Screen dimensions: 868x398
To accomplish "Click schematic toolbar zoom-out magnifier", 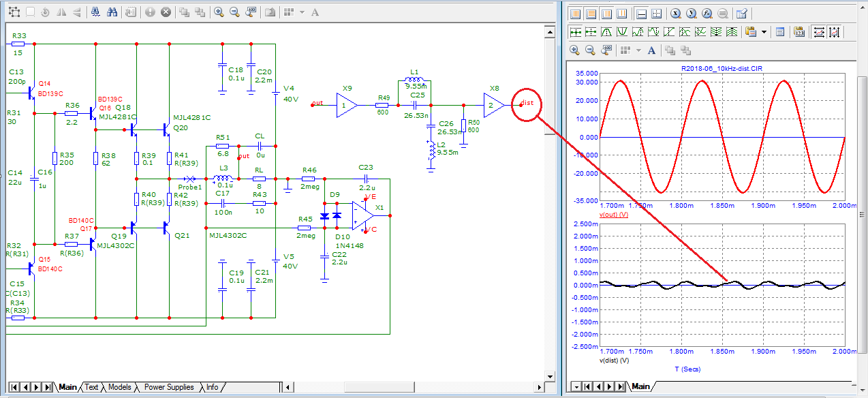I will tap(235, 12).
